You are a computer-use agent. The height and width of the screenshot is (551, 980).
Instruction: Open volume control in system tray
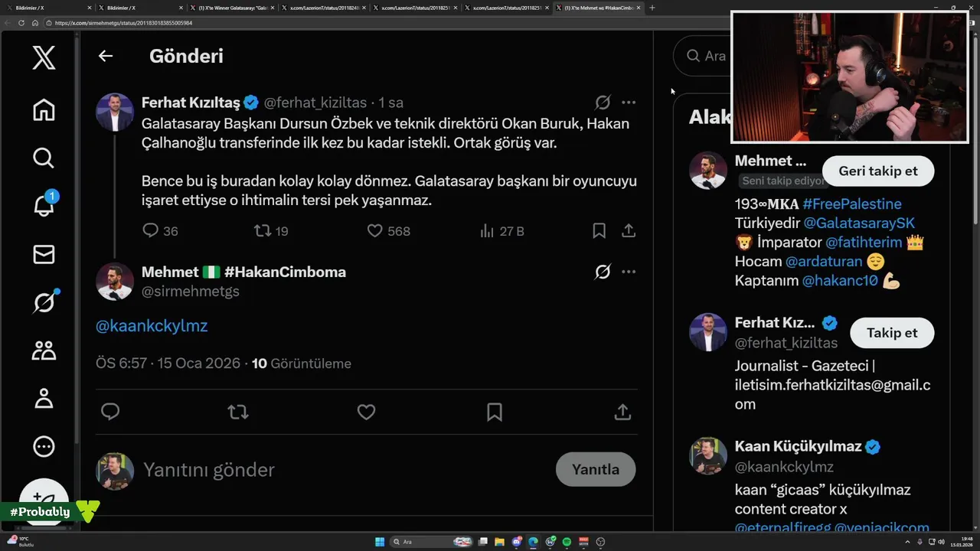click(941, 542)
